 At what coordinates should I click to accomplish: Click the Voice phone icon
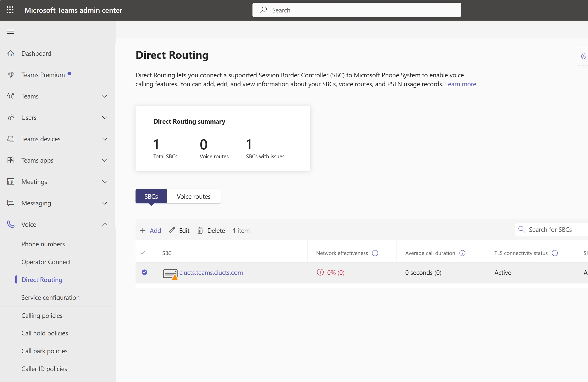(x=11, y=224)
